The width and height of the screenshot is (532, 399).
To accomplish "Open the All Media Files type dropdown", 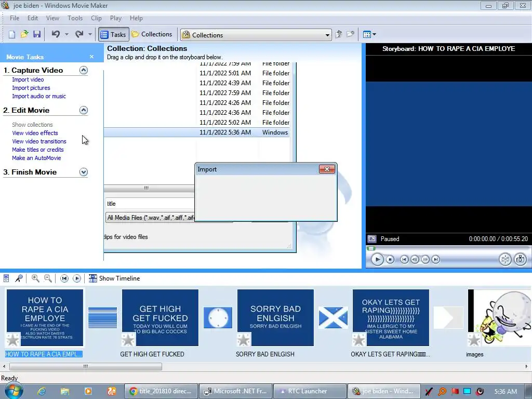I will (x=150, y=218).
